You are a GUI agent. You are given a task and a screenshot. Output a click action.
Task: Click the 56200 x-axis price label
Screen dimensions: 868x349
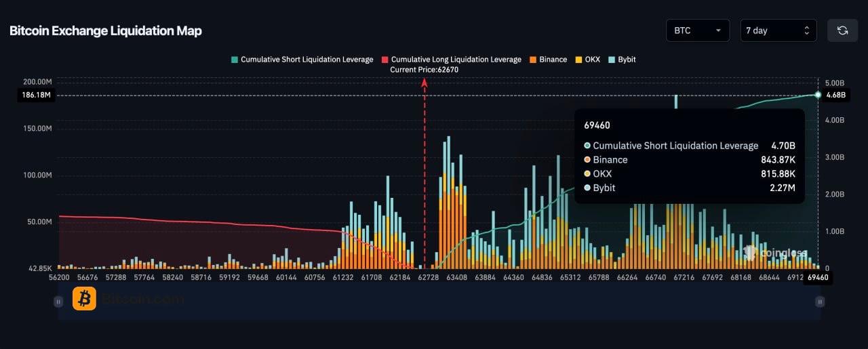tap(59, 277)
